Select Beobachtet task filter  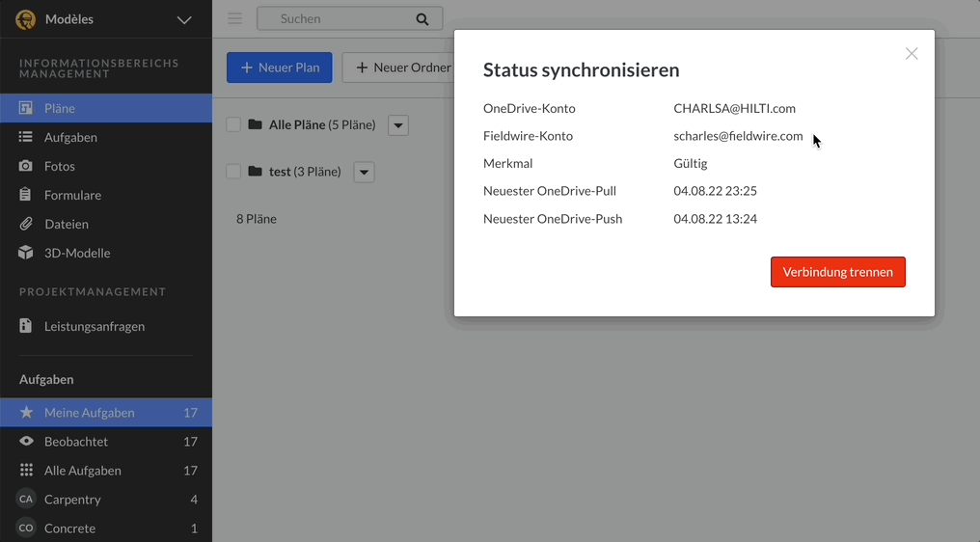[x=106, y=442]
